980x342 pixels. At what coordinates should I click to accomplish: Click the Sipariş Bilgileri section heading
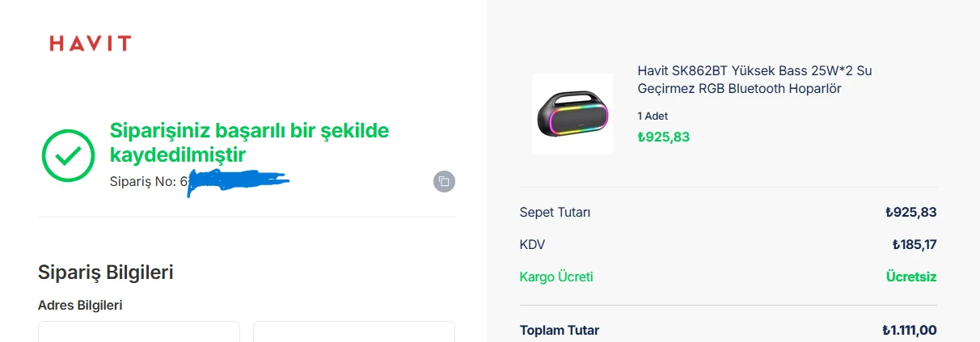pos(106,272)
